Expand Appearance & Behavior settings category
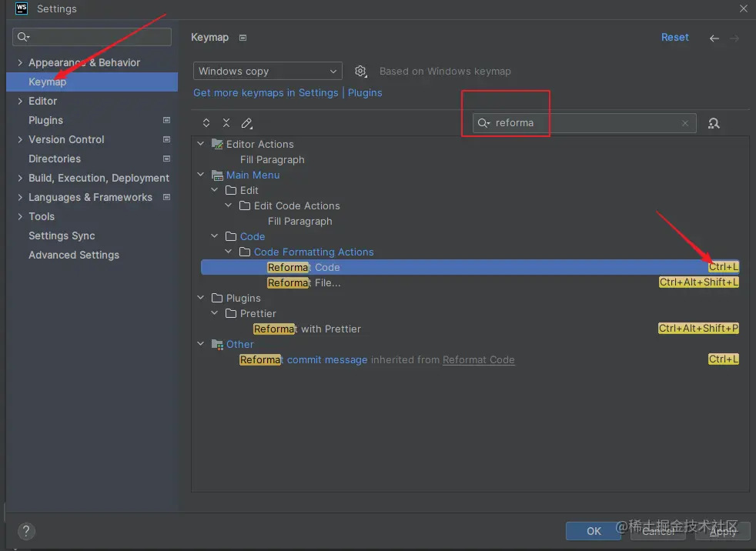The width and height of the screenshot is (756, 551). tap(20, 62)
